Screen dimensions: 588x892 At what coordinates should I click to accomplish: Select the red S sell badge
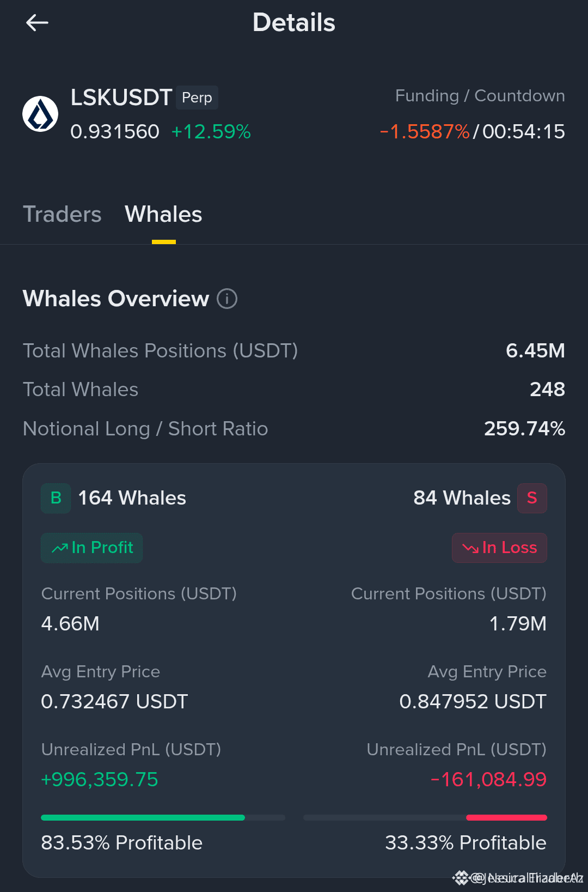(532, 498)
